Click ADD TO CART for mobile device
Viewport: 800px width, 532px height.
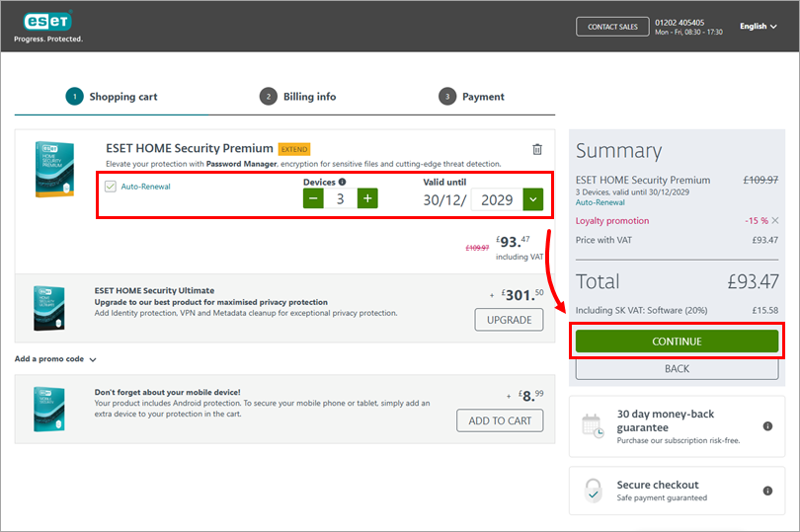coord(500,420)
